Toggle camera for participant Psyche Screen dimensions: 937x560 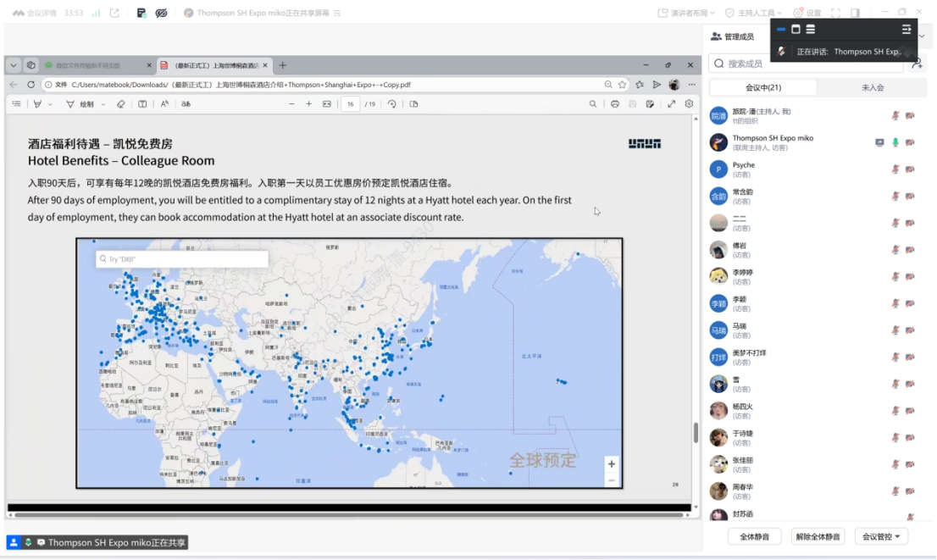[910, 169]
